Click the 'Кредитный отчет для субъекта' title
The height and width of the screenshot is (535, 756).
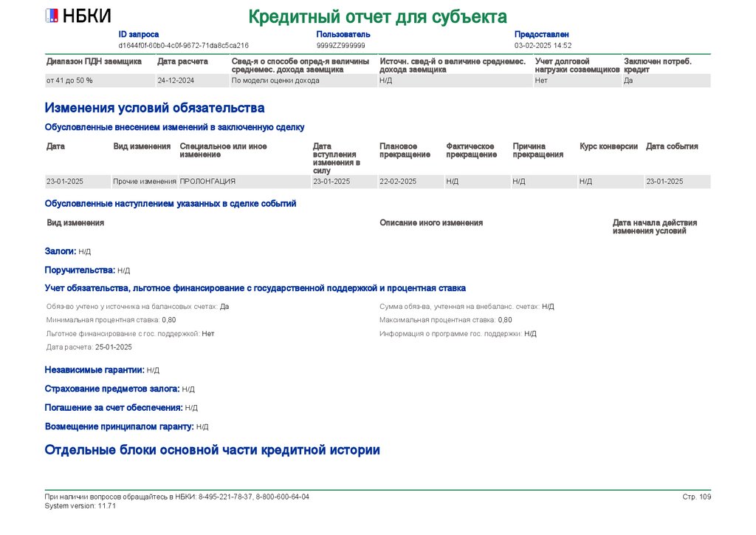377,16
